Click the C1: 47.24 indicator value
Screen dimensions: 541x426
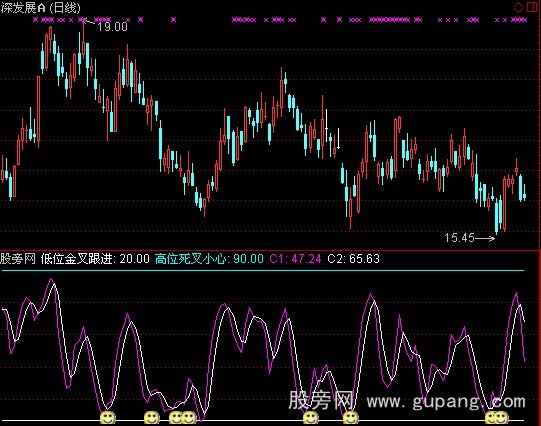pos(295,258)
